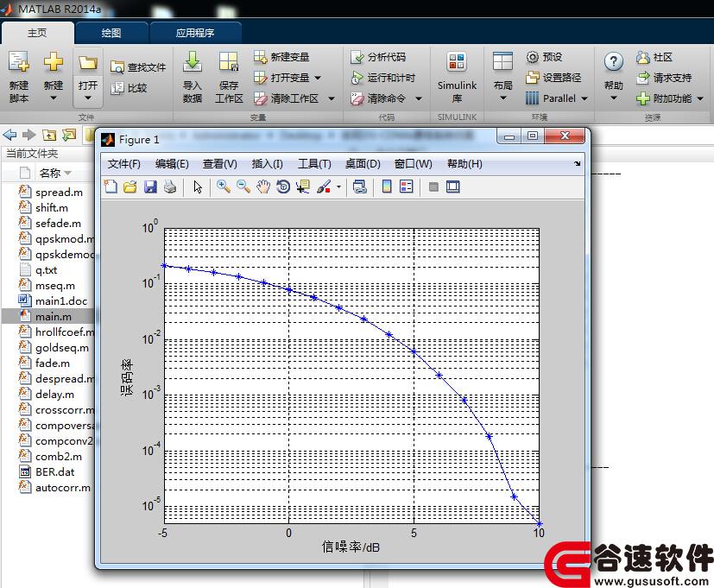Open Community (社区)
This screenshot has width=714, height=588.
654,57
